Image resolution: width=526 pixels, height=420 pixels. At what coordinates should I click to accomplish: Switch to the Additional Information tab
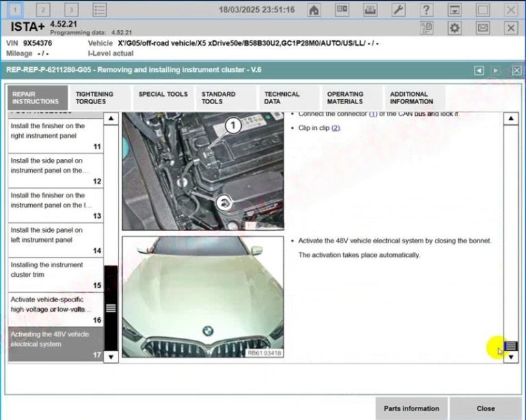click(x=415, y=97)
